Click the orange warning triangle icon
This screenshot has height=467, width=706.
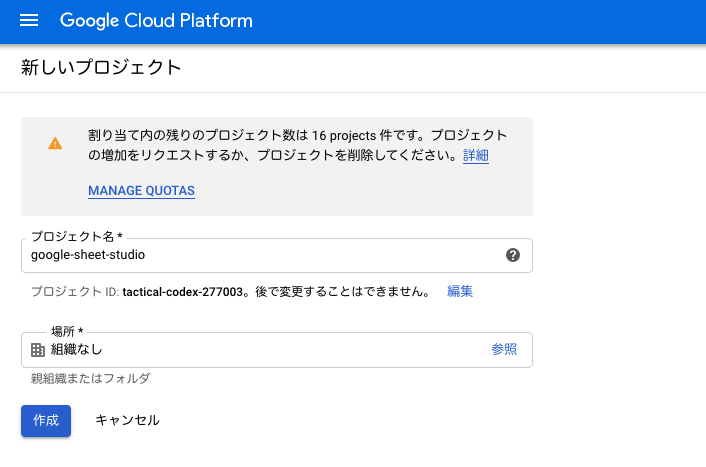click(x=55, y=144)
